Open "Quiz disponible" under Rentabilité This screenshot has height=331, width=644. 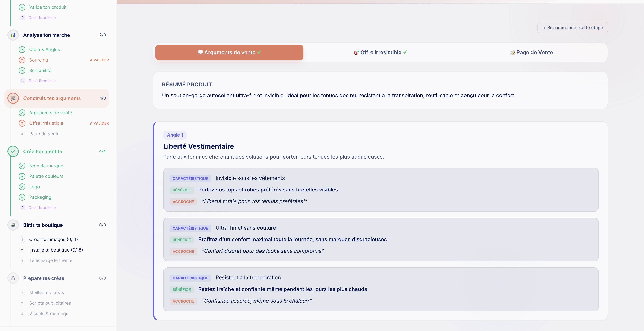[42, 81]
